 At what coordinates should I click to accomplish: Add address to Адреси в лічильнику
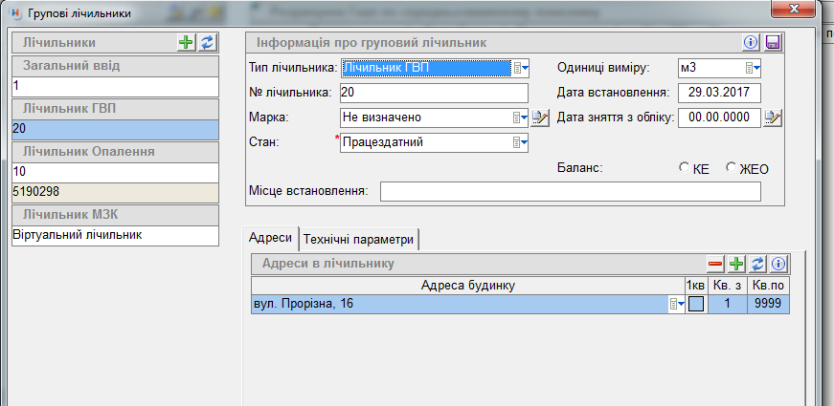(x=736, y=264)
